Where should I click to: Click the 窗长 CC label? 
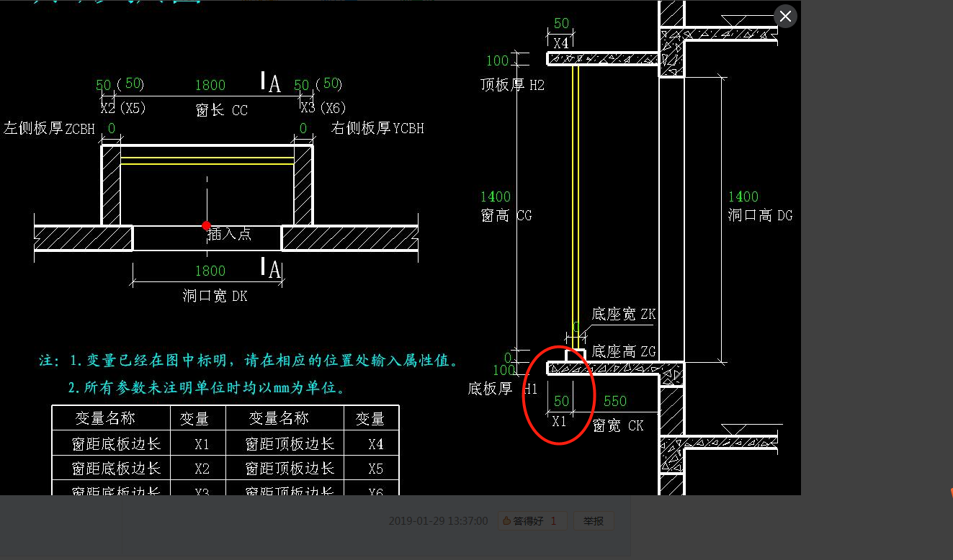221,110
